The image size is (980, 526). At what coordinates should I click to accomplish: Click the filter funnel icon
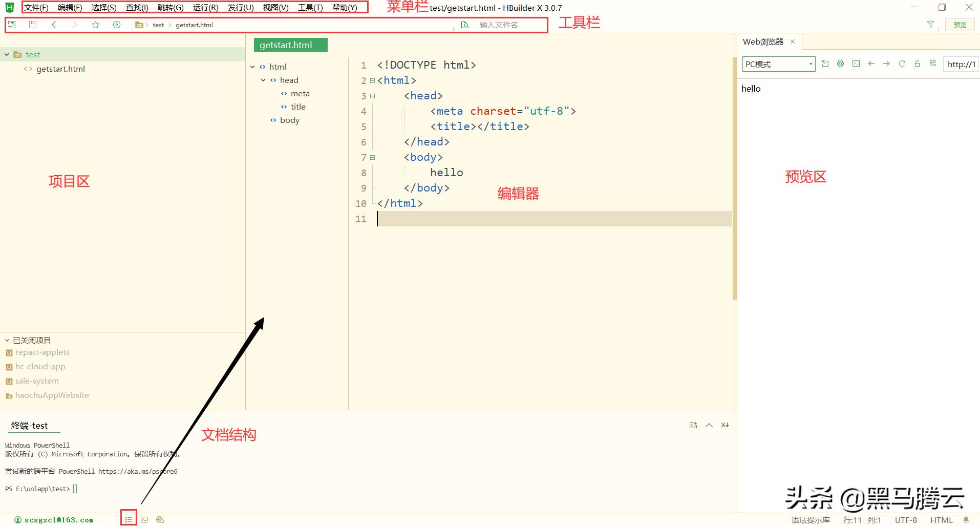(930, 25)
